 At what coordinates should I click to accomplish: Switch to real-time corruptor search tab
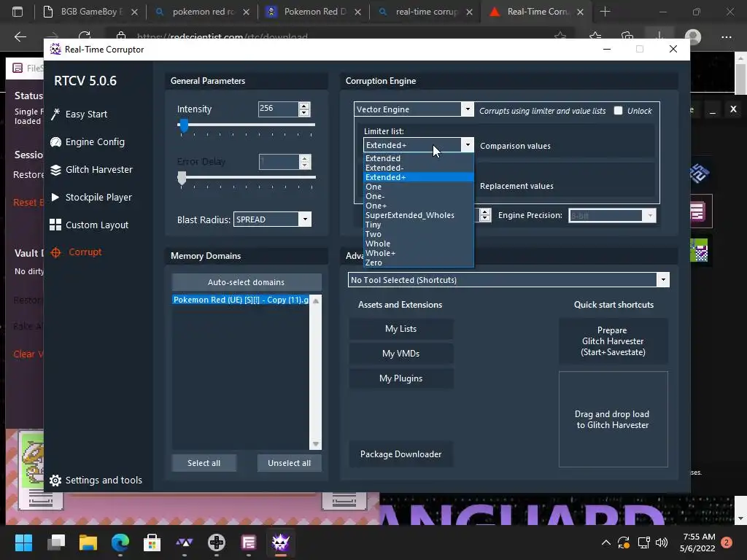coord(426,12)
